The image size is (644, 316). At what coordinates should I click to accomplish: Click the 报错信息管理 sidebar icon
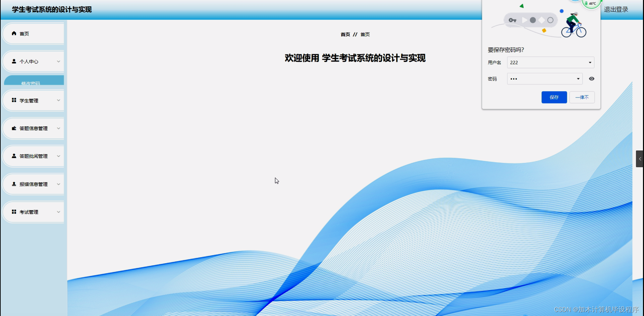point(14,184)
